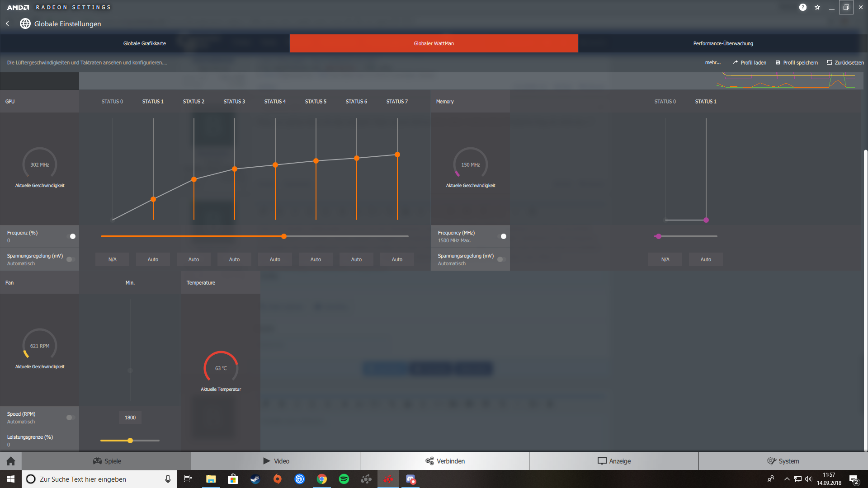868x488 pixels.
Task: Click the favorites star icon
Action: click(817, 7)
